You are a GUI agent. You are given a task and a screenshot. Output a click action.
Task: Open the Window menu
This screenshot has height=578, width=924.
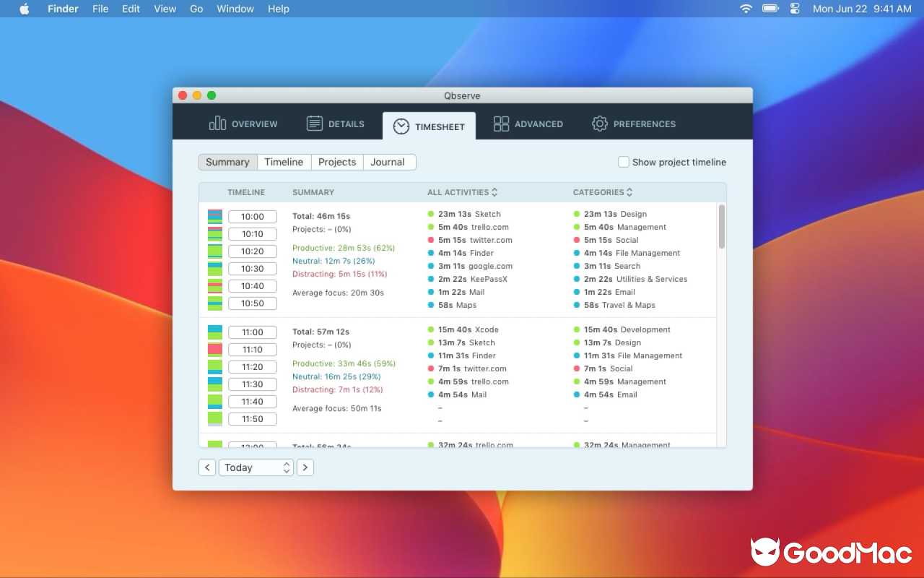point(235,9)
